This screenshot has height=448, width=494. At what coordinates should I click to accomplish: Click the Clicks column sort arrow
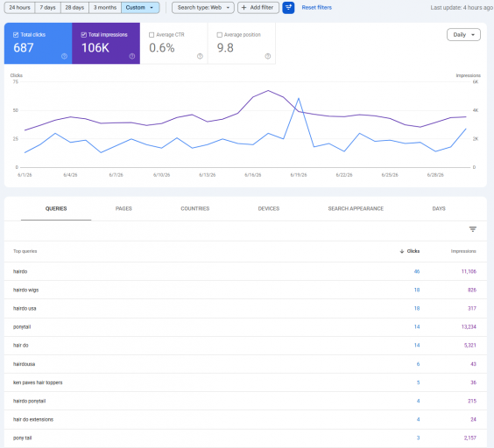coord(402,251)
